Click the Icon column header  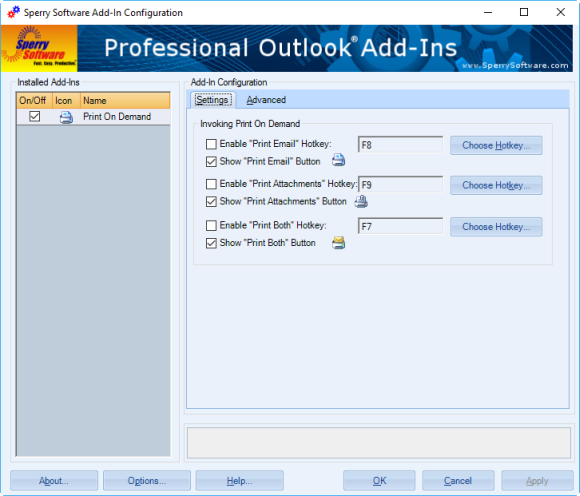66,101
